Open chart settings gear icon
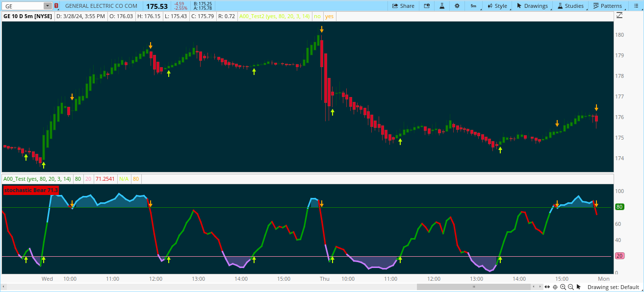This screenshot has width=644, height=292. coord(457,6)
